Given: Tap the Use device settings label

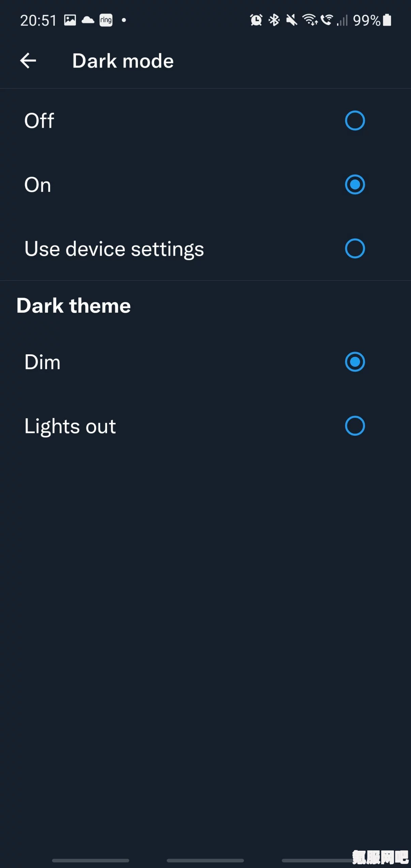Looking at the screenshot, I should coord(114,250).
